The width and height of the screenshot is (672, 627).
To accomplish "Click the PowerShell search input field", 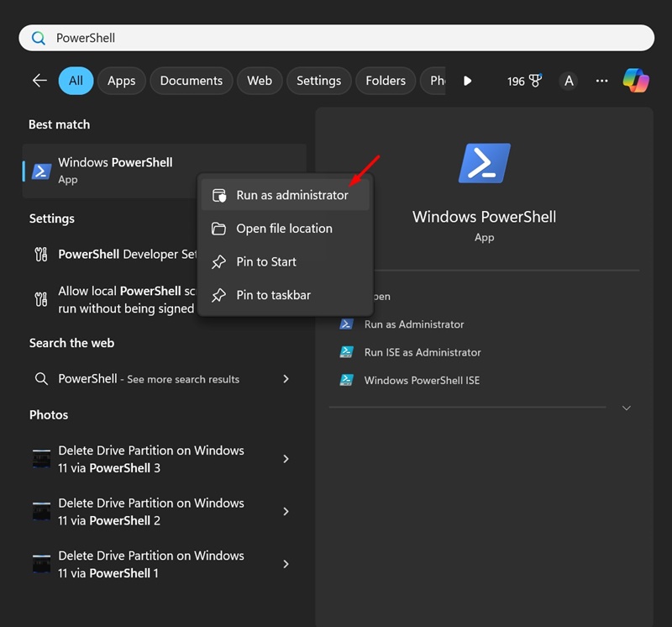I will coord(336,38).
